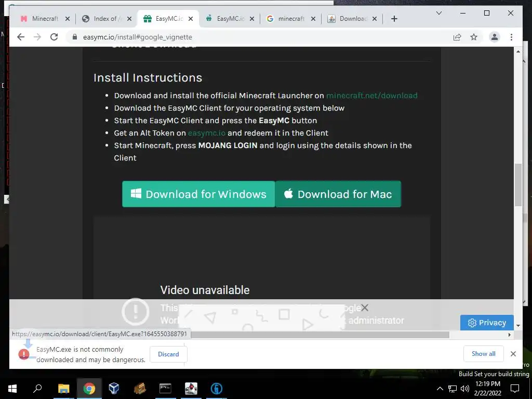Open Chrome profile avatar menu

pyautogui.click(x=495, y=37)
